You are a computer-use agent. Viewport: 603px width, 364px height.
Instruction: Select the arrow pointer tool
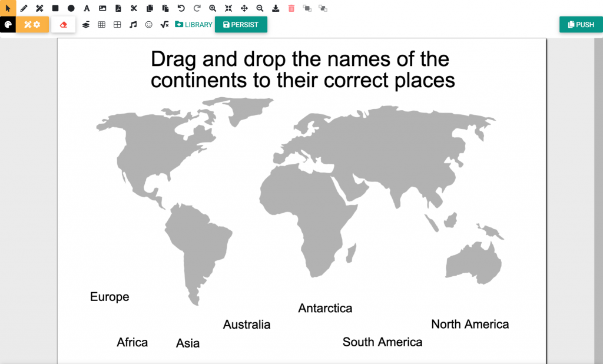coord(8,8)
